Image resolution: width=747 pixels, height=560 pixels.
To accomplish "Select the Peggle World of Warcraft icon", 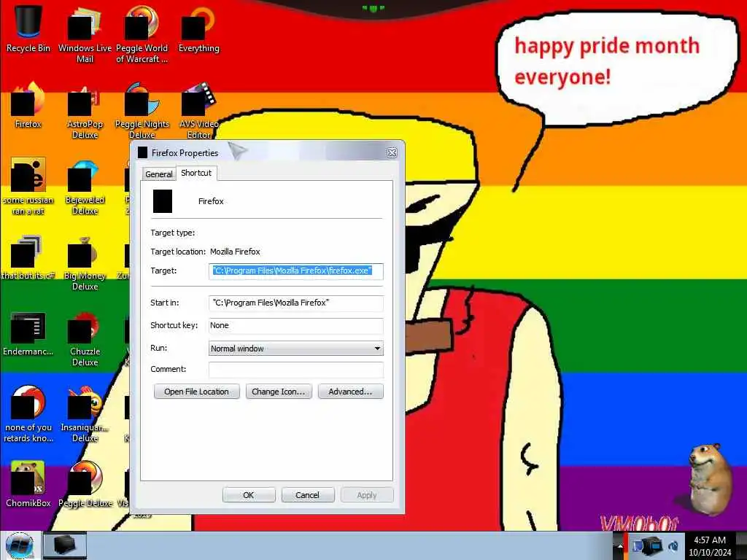I will [142, 34].
